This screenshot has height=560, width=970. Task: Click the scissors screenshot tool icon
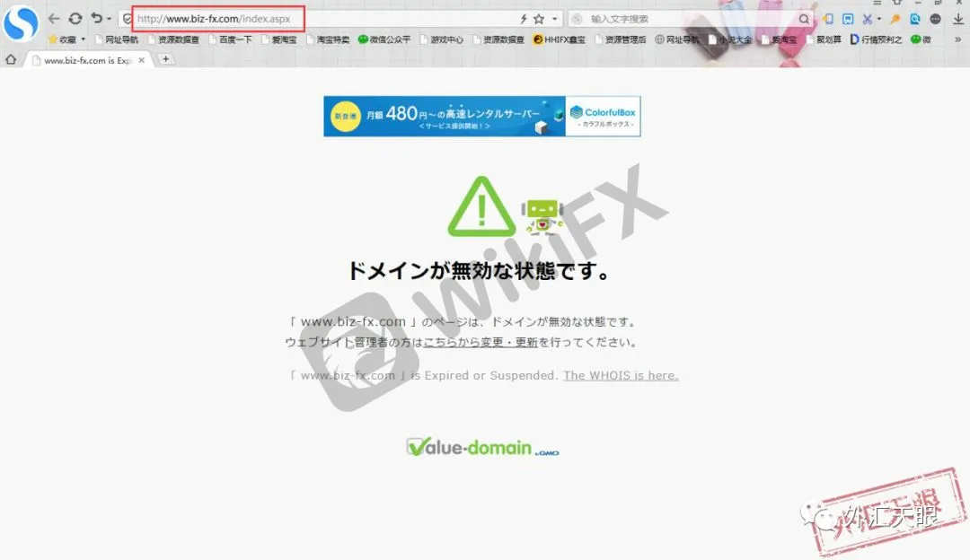coord(868,19)
